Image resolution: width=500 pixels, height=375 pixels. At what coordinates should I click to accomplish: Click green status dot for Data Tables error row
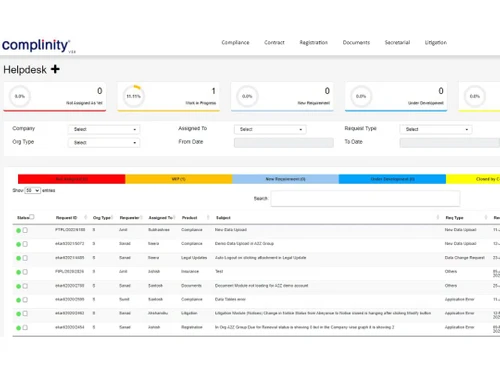click(18, 300)
